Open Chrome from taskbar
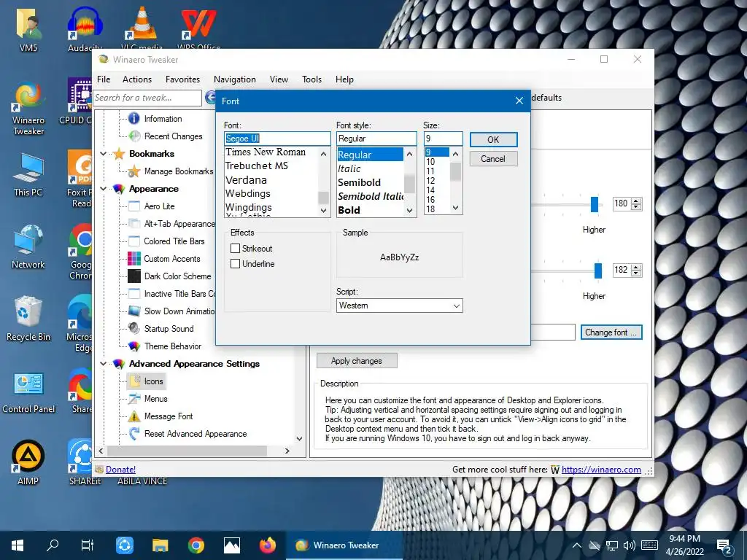The image size is (747, 560). [x=196, y=545]
